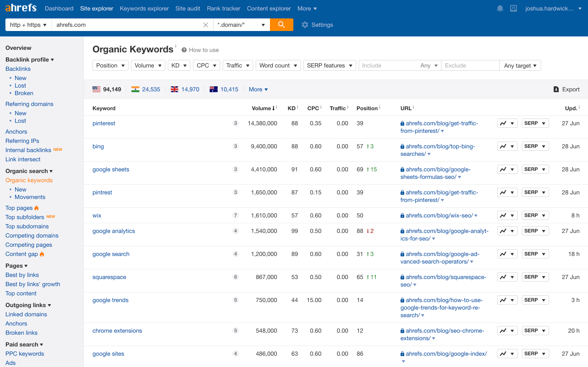Click the messages icon beside the bell
Viewport: 588px width, 367px height.
tap(514, 8)
